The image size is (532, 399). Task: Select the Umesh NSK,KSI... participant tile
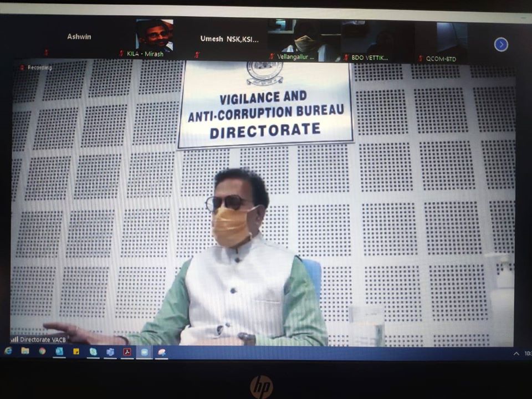point(229,39)
